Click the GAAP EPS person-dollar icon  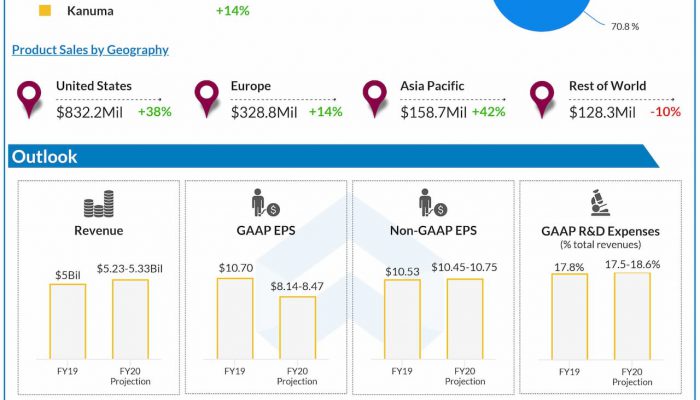[x=265, y=205]
